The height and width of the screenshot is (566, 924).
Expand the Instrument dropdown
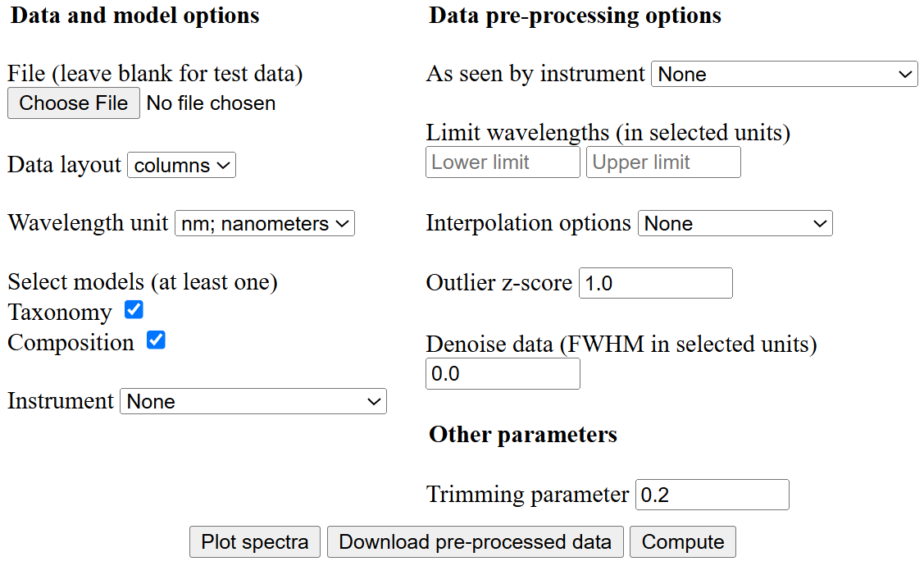(x=253, y=401)
